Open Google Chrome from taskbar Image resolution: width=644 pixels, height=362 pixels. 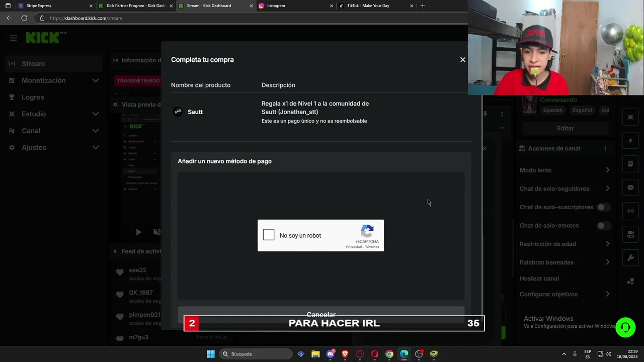[389, 354]
